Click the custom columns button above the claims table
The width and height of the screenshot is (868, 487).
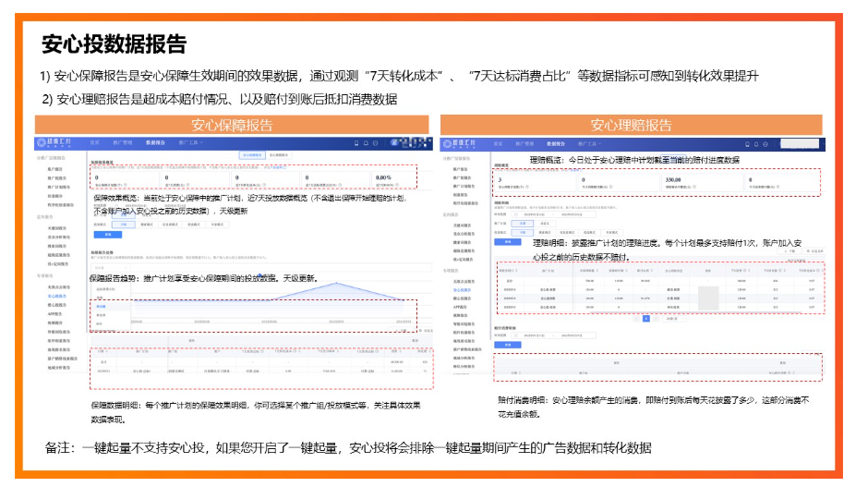point(814,251)
